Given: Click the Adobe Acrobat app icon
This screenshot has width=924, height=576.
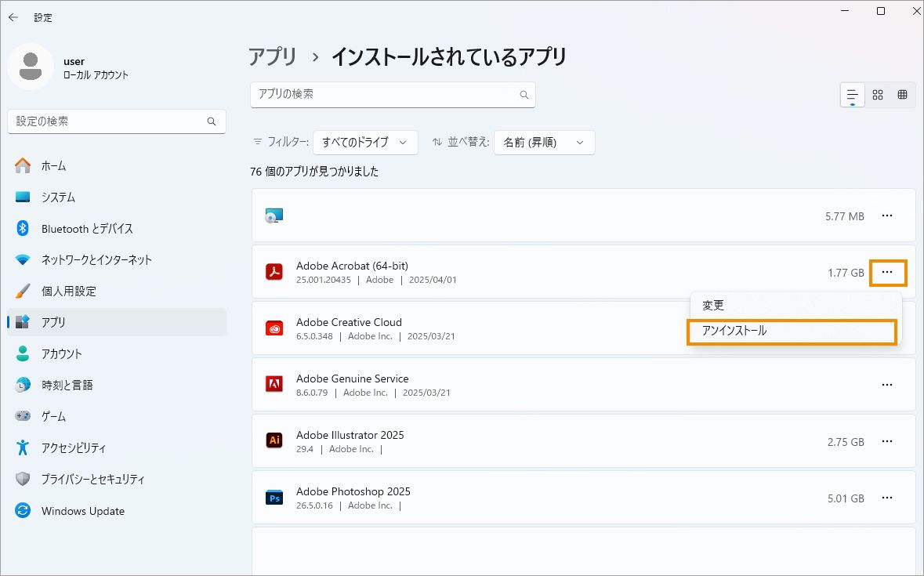Looking at the screenshot, I should [274, 271].
